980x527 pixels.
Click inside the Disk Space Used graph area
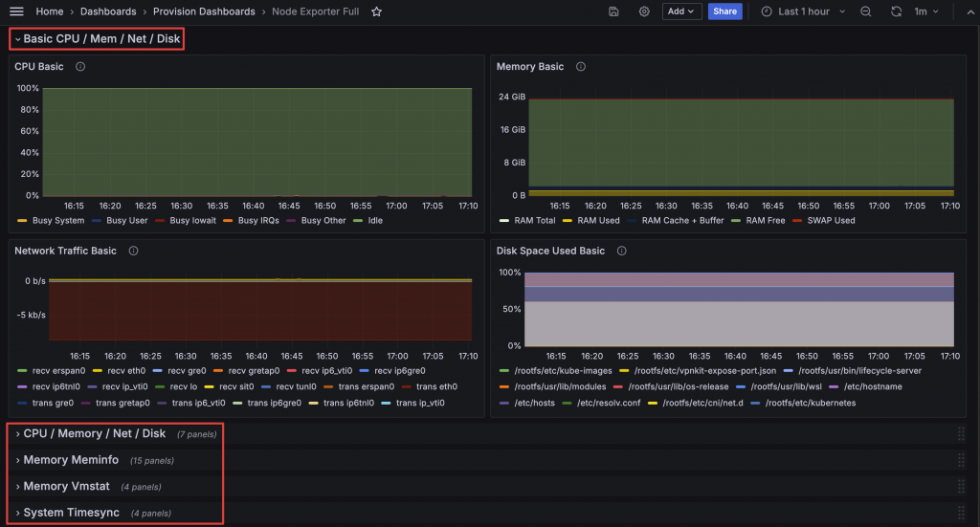point(739,309)
